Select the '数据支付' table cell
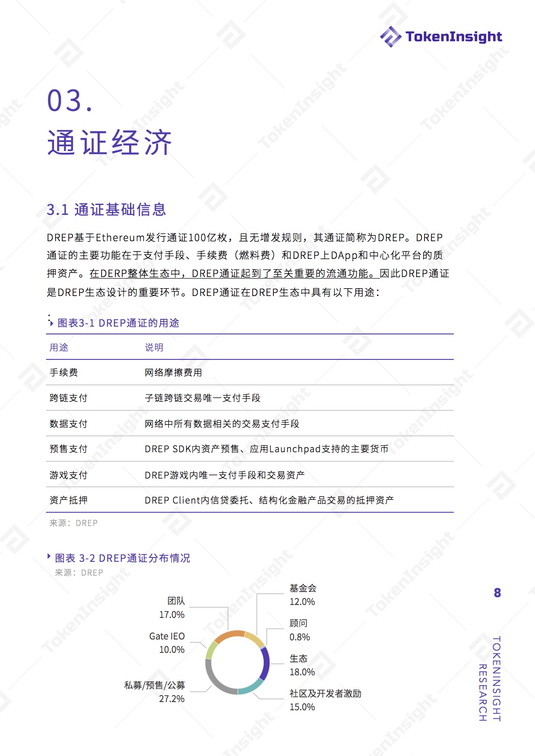Screen dimensions: 535x756 click(68, 424)
